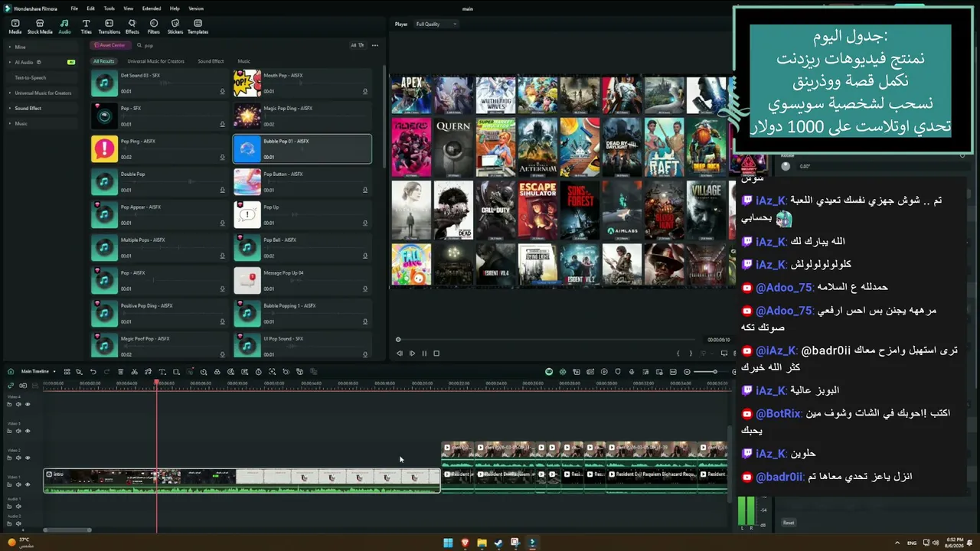Open the Filters panel

[154, 27]
